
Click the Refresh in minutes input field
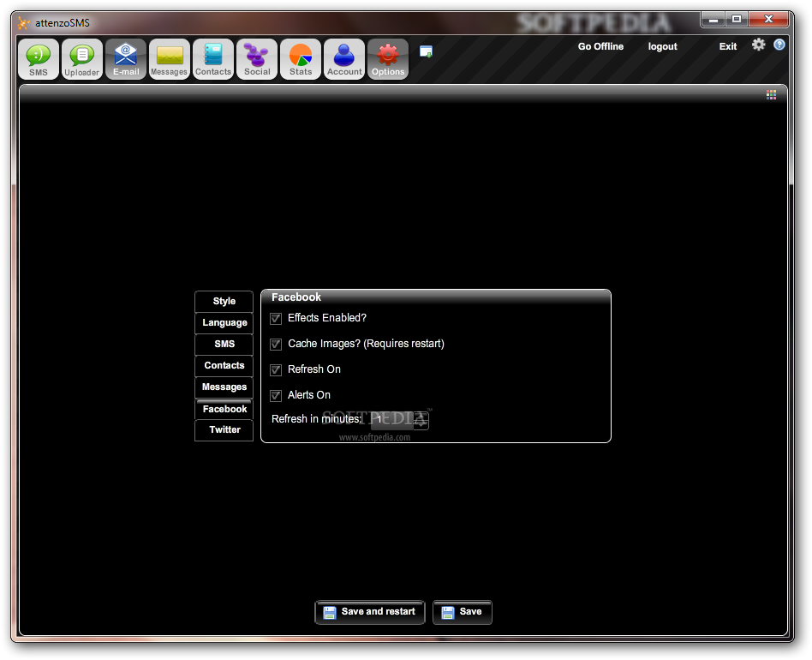pyautogui.click(x=392, y=420)
